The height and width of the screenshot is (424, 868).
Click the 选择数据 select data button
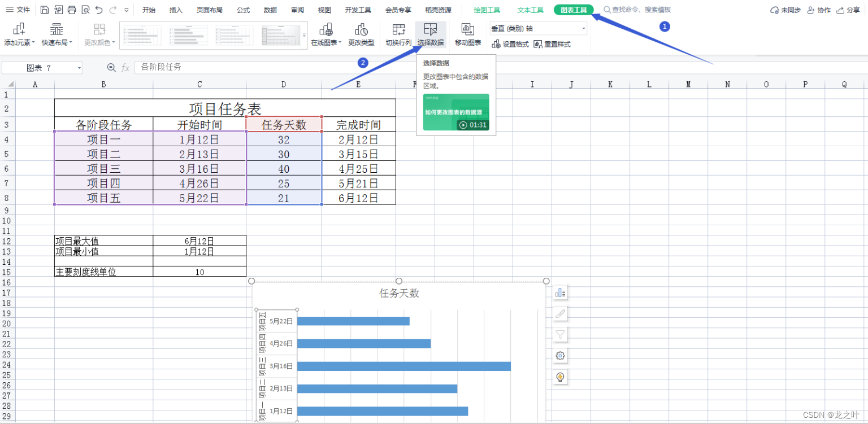[431, 35]
